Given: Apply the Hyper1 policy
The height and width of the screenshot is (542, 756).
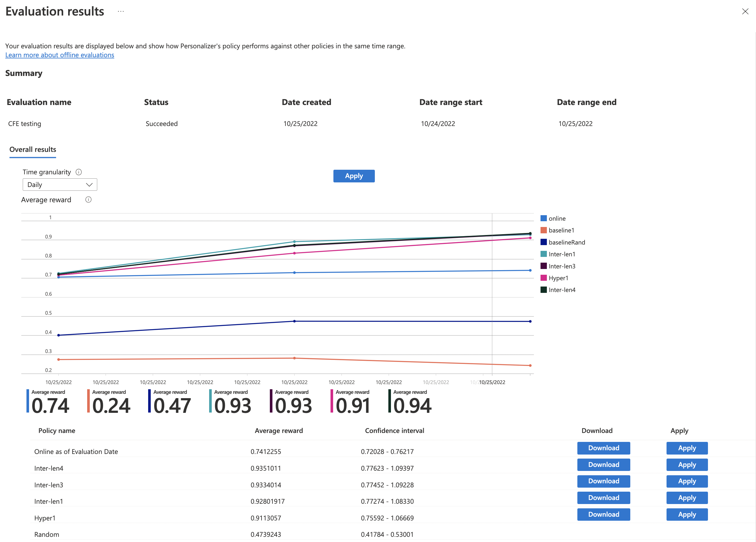Looking at the screenshot, I should coord(687,514).
